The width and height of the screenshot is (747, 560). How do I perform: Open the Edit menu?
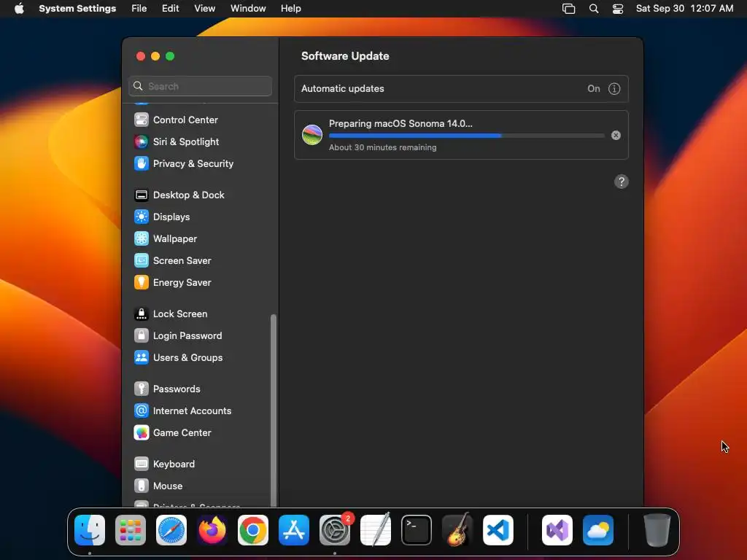(x=171, y=9)
